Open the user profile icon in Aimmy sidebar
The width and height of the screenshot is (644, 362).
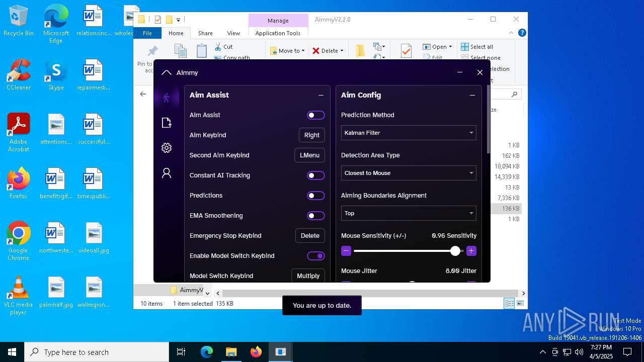click(x=167, y=173)
